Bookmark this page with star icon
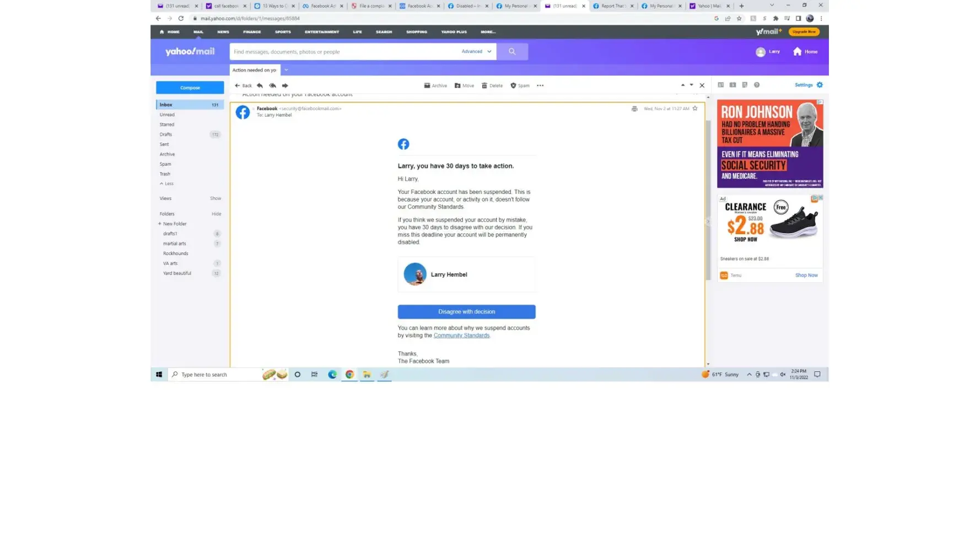 739,18
